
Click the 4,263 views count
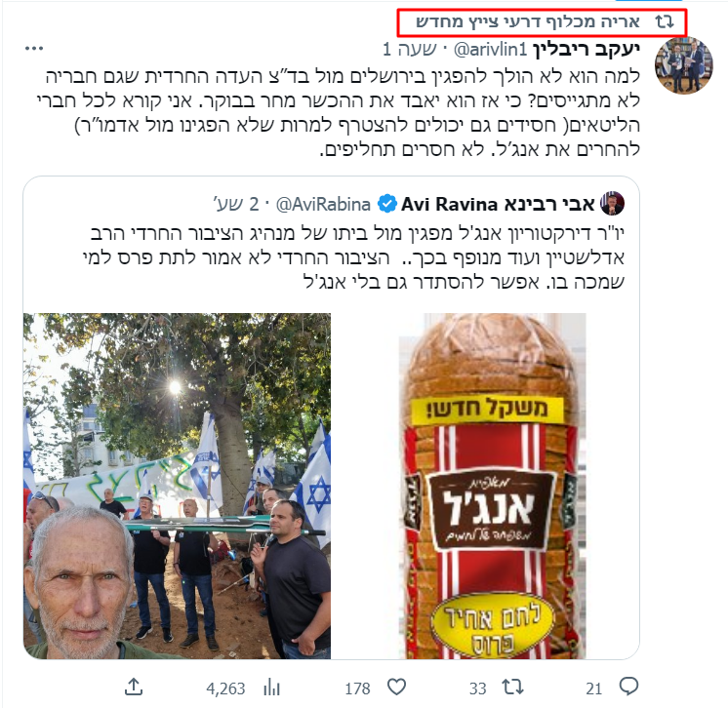coord(225,688)
